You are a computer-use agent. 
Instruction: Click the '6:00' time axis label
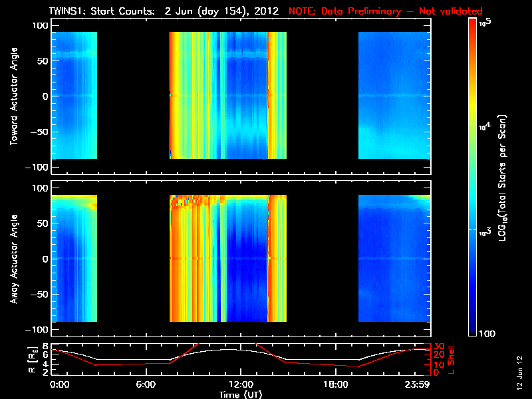(146, 385)
